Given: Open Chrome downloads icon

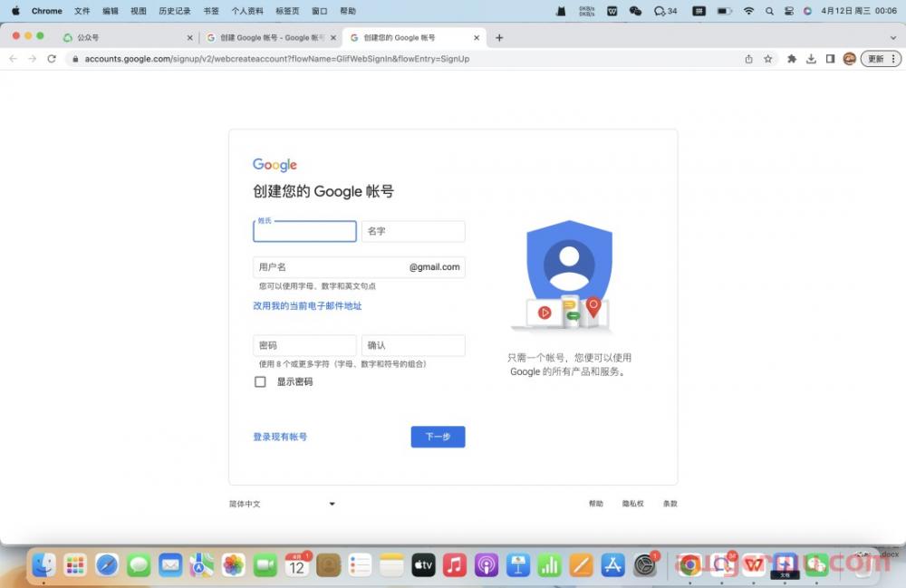Looking at the screenshot, I should (x=811, y=59).
